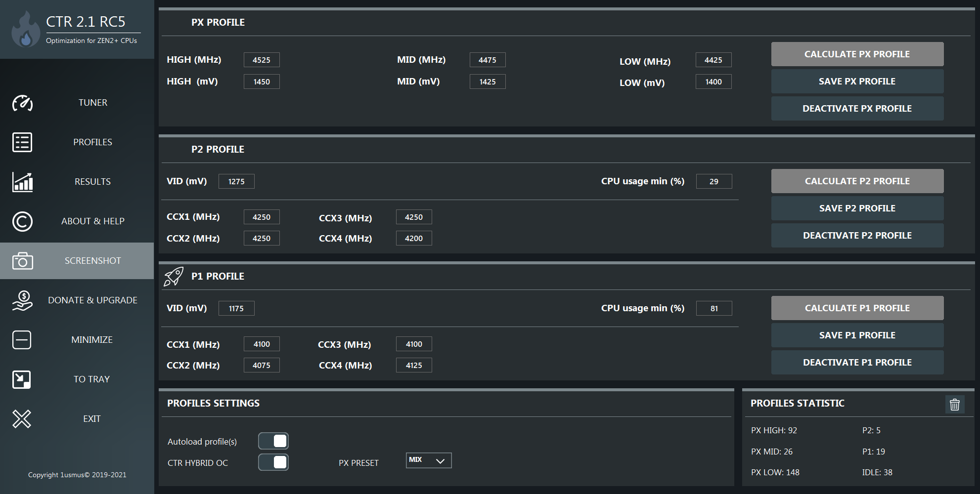
Task: Click CALCULATE P2 PROFILE button
Action: tap(857, 181)
